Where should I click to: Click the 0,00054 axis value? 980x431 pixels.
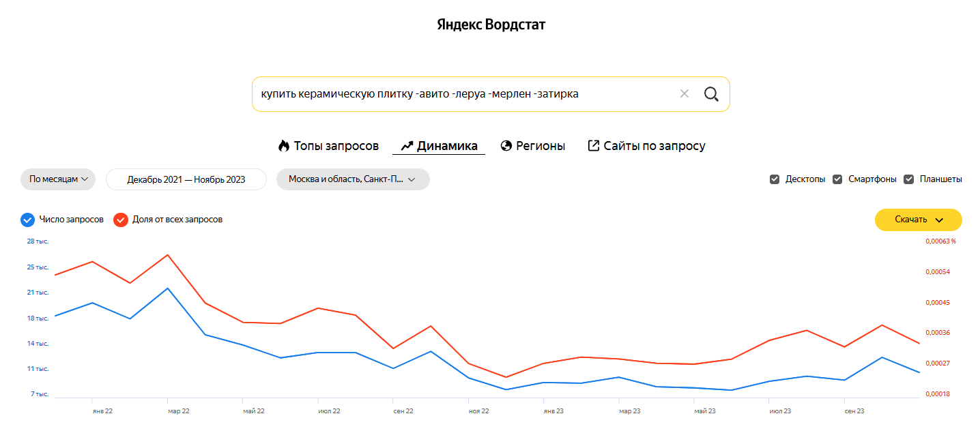pos(938,272)
